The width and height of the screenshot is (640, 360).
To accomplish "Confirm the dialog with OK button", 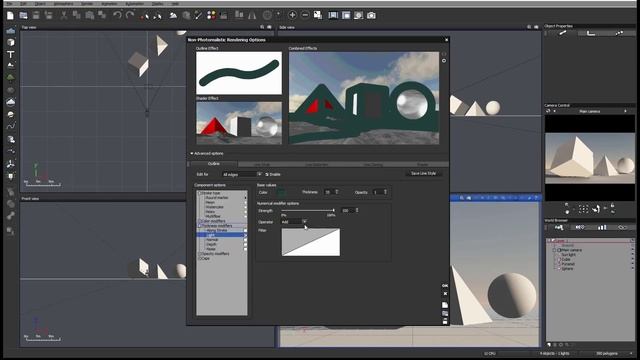I will point(445,285).
